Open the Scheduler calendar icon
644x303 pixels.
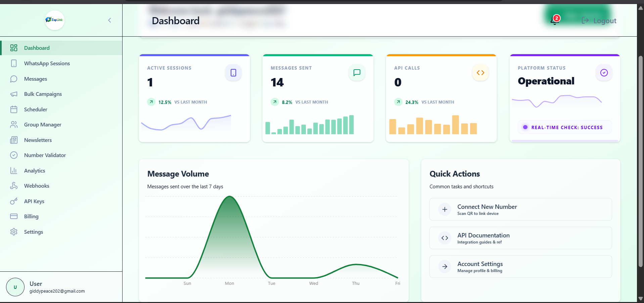[x=14, y=109]
